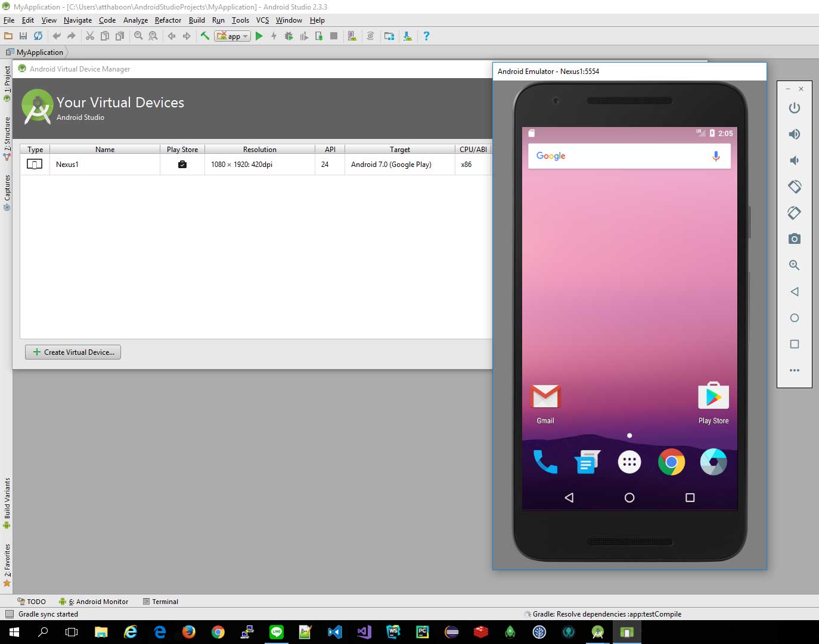Click the Undo arrow icon

(x=57, y=36)
